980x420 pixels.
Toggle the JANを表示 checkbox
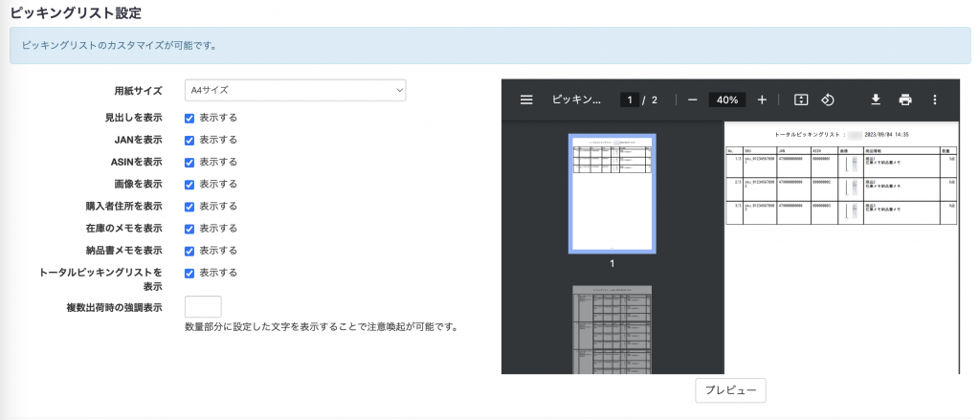(x=189, y=140)
